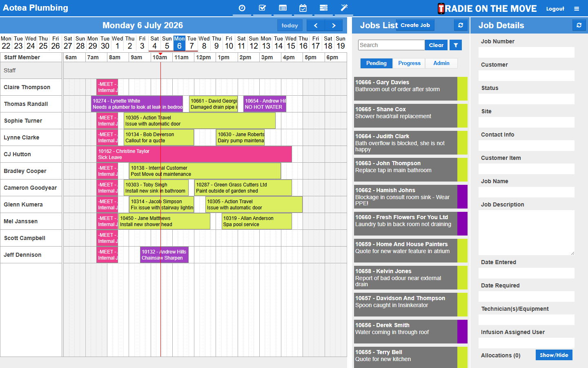Screen dimensions: 588x368
Task: Switch to the Pending jobs tab
Action: click(376, 63)
